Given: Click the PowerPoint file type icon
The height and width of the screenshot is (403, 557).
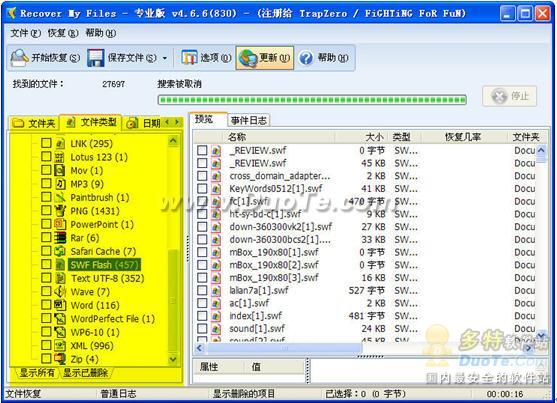Looking at the screenshot, I should [60, 224].
